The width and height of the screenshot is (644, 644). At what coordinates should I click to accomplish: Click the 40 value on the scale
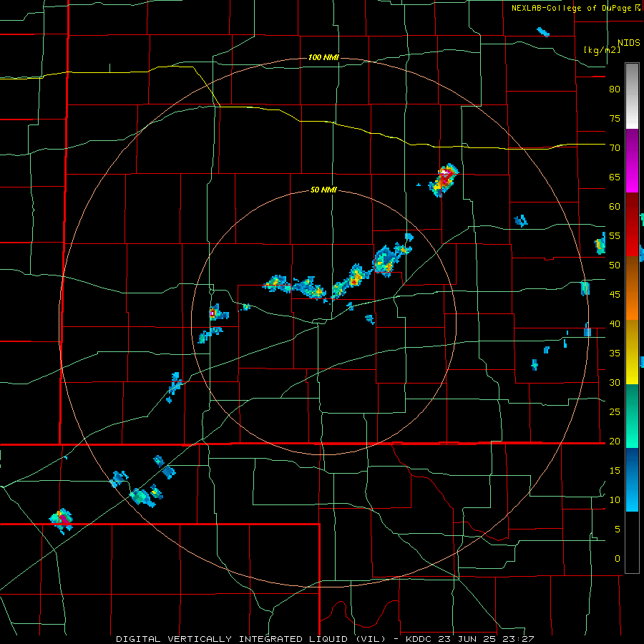click(x=615, y=323)
